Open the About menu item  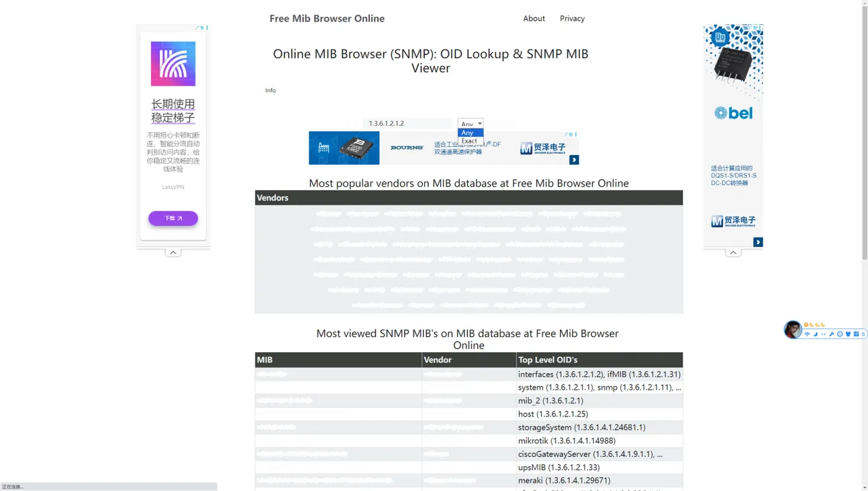pos(534,19)
